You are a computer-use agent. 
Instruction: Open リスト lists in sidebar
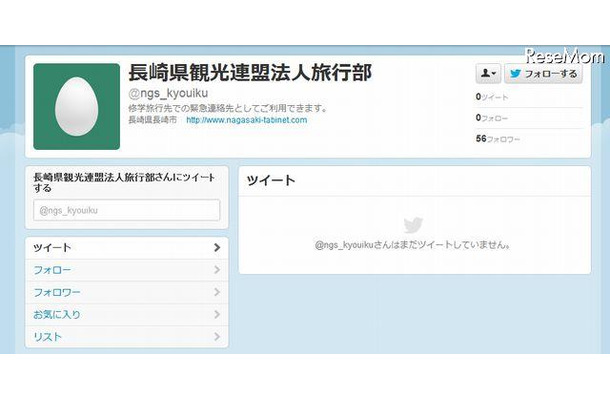[127, 337]
